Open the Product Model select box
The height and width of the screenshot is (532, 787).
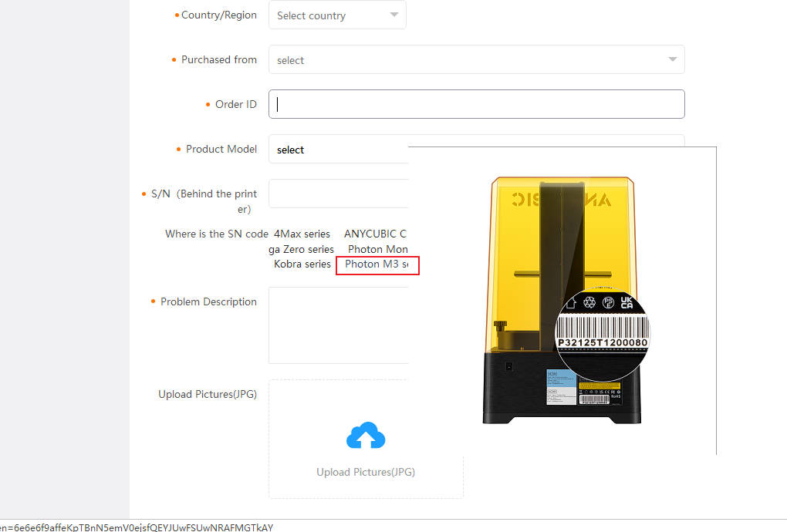339,149
